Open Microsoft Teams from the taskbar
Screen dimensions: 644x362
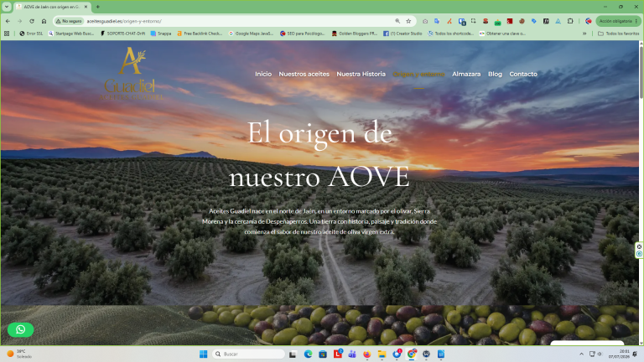click(x=352, y=354)
